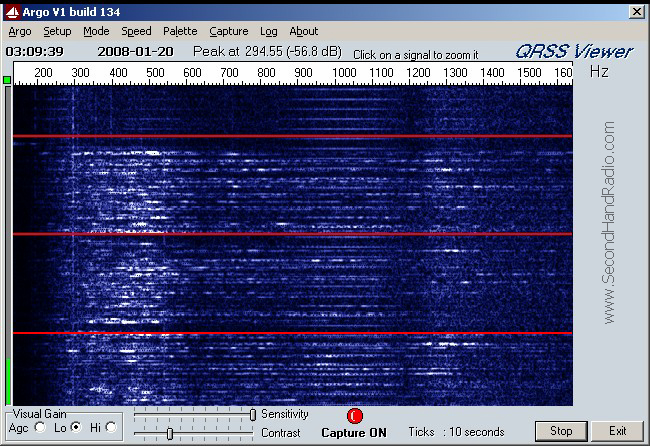Open the Mode menu

click(x=96, y=32)
